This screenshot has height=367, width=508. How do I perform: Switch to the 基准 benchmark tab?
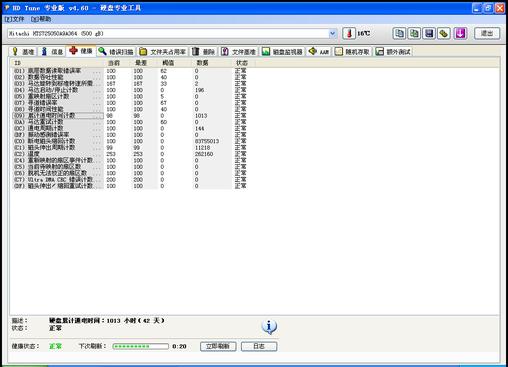pyautogui.click(x=23, y=52)
